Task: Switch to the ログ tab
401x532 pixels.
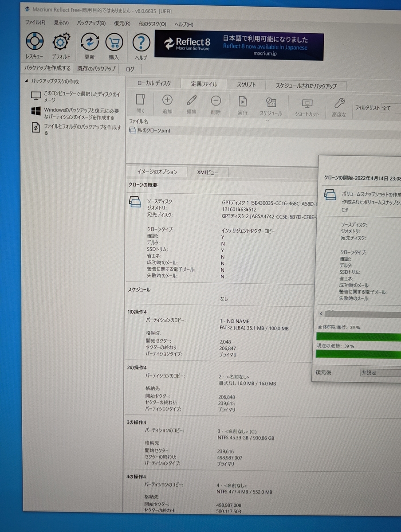Action: click(130, 69)
